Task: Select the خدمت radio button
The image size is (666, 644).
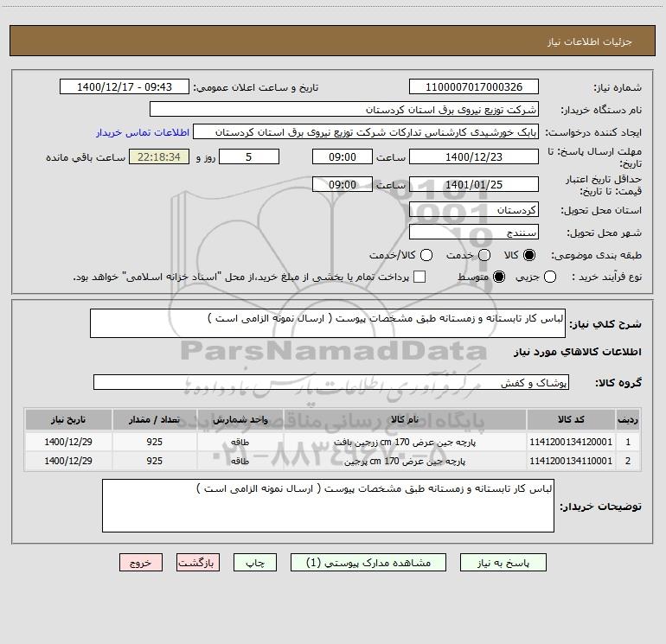Action: tap(484, 255)
